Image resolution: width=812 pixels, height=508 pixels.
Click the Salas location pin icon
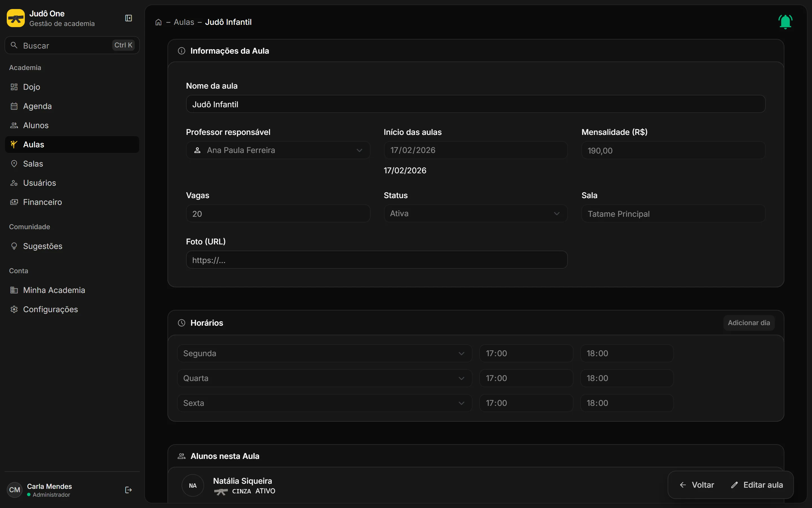(14, 164)
